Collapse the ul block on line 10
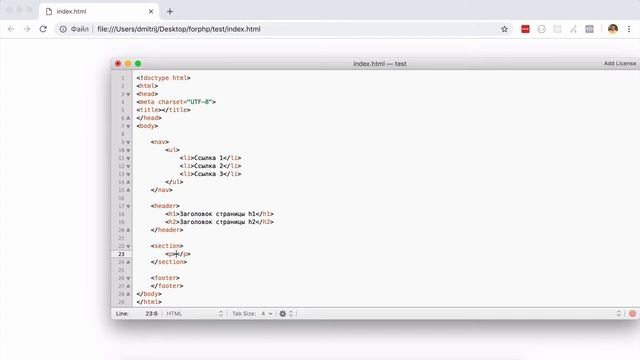The height and width of the screenshot is (360, 640). click(128, 150)
